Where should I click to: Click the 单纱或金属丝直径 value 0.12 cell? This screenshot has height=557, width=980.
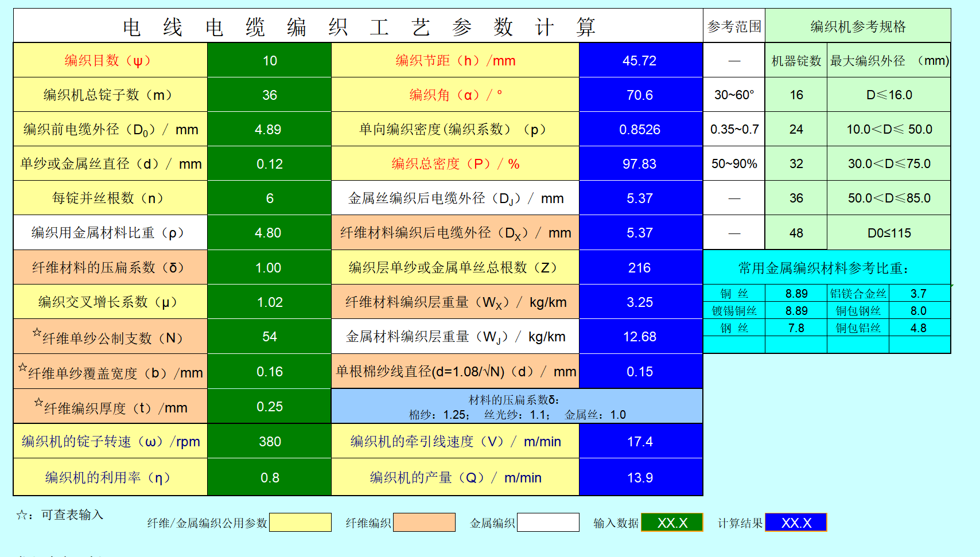[269, 163]
